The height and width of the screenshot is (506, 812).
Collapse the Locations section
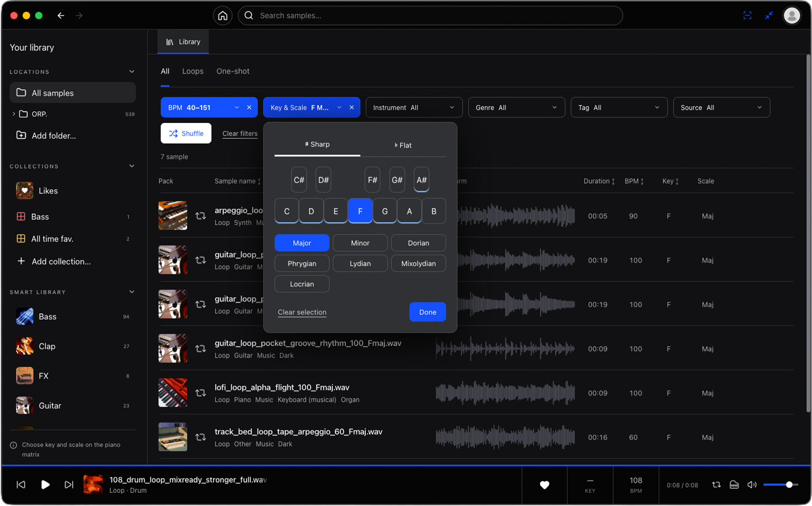132,71
